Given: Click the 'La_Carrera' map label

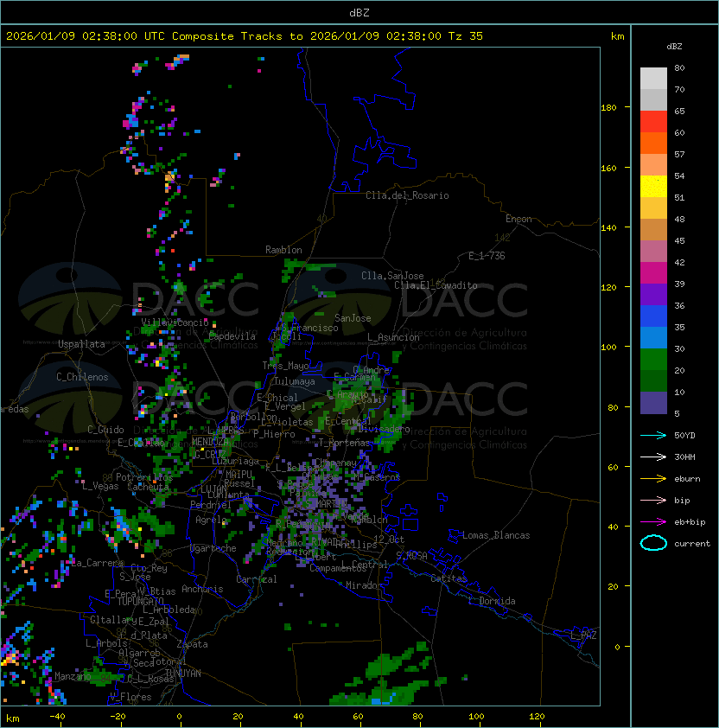Looking at the screenshot, I should pos(97,563).
